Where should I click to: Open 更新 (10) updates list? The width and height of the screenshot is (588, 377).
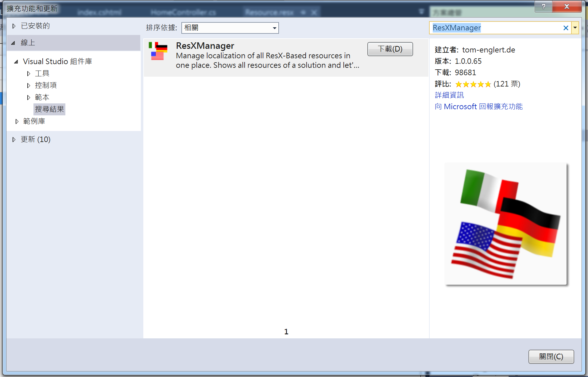click(36, 139)
